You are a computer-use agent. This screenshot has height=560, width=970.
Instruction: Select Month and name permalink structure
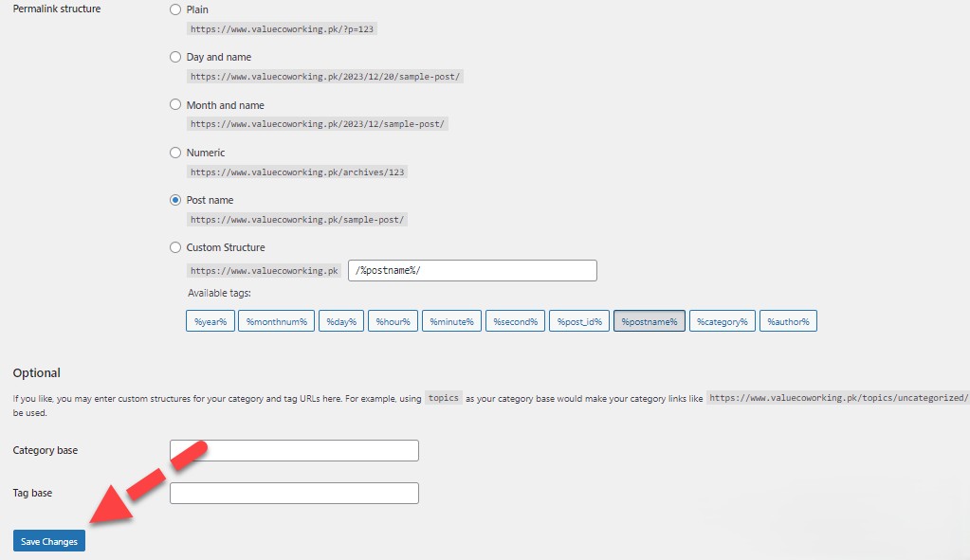pos(175,105)
